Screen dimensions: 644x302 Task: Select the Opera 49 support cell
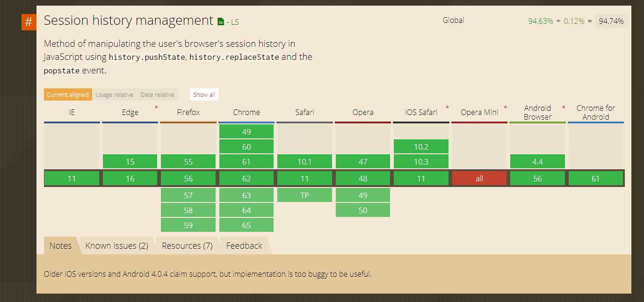(x=363, y=195)
